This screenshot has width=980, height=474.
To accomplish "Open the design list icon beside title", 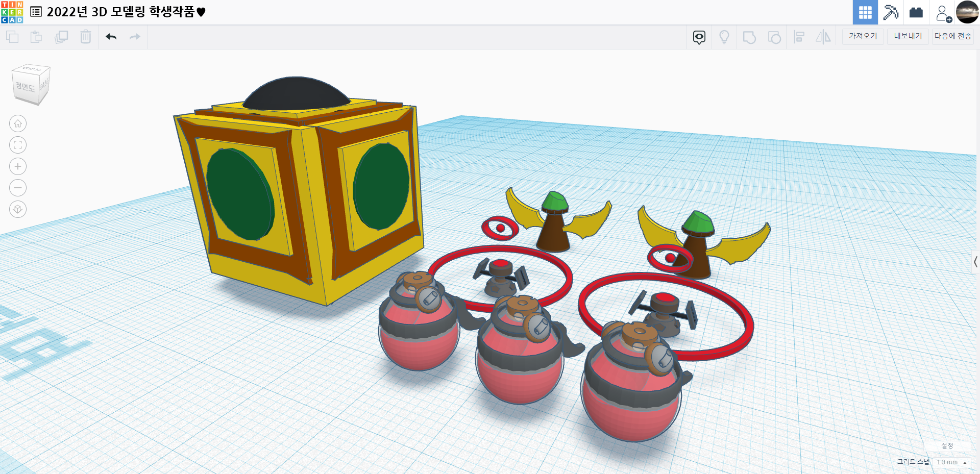I will pos(36,12).
